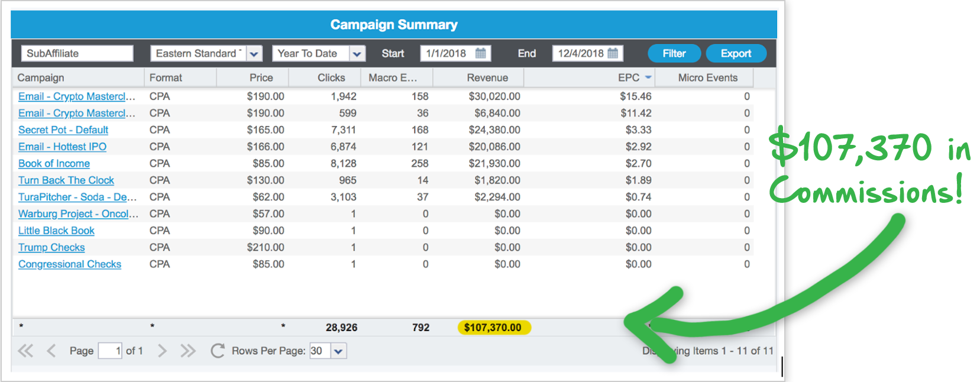This screenshot has width=980, height=382.
Task: Open the Start date calendar picker
Action: pos(481,53)
